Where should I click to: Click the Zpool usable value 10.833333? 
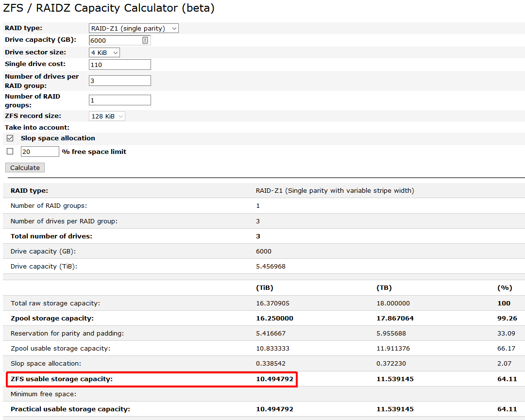click(272, 349)
